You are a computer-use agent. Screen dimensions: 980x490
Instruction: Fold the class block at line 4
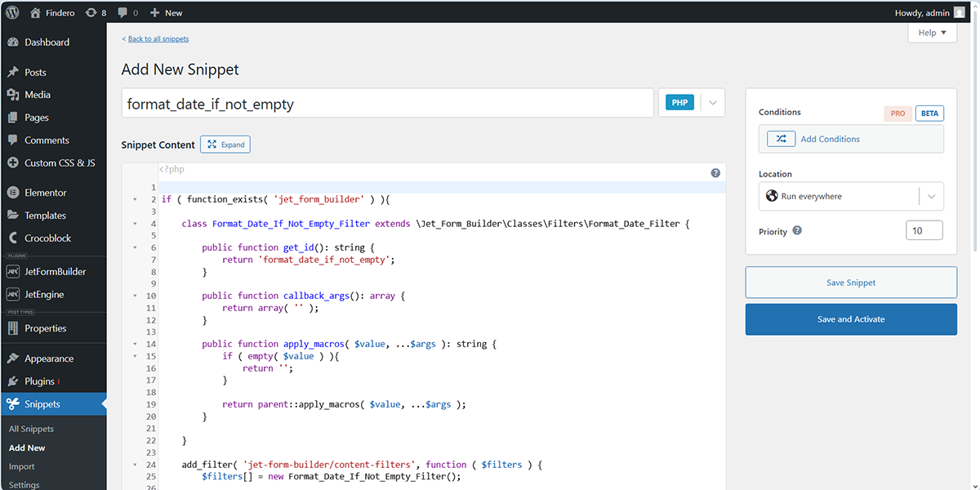pos(135,224)
